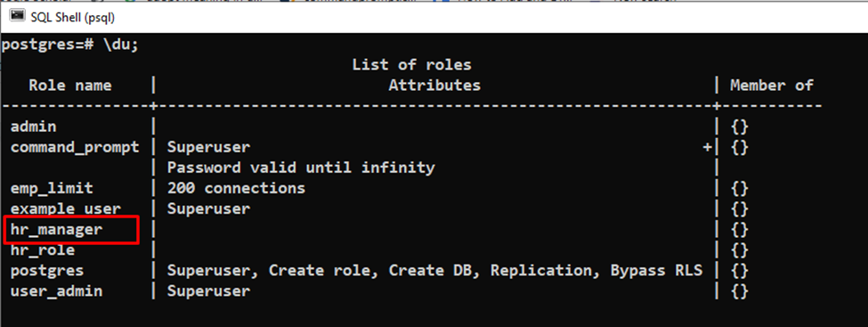Viewport: 868px width, 327px height.
Task: Click the Role name column header
Action: click(69, 86)
